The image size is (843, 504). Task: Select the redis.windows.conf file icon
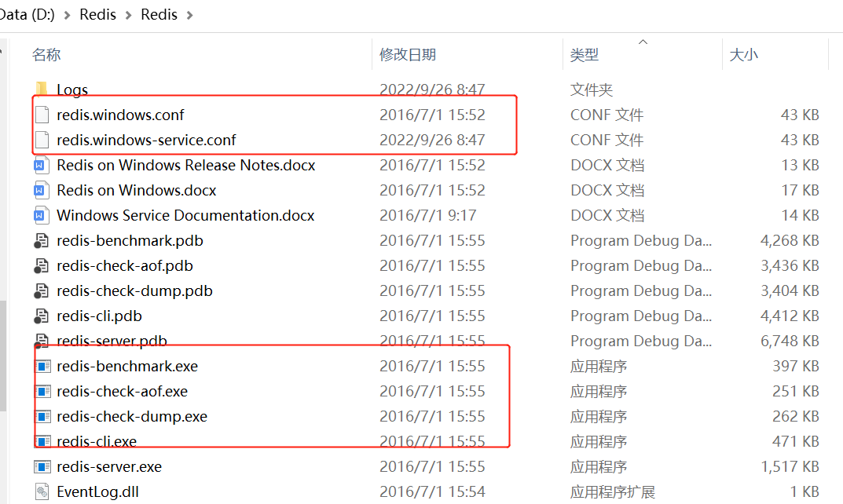(42, 115)
